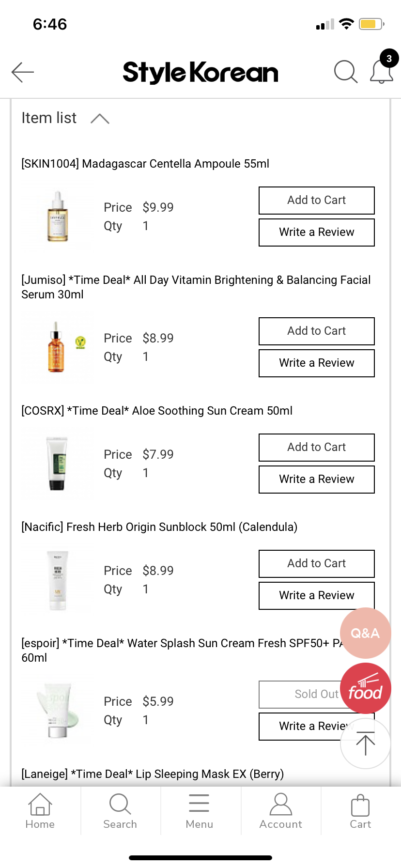The image size is (401, 868).
Task: Add COSRX Aloe Sun Cream to cart
Action: (317, 448)
